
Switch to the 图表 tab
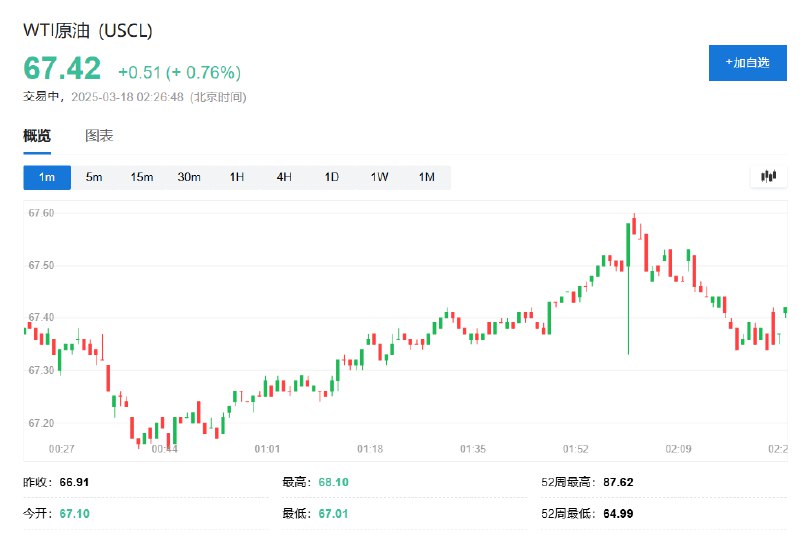(99, 136)
